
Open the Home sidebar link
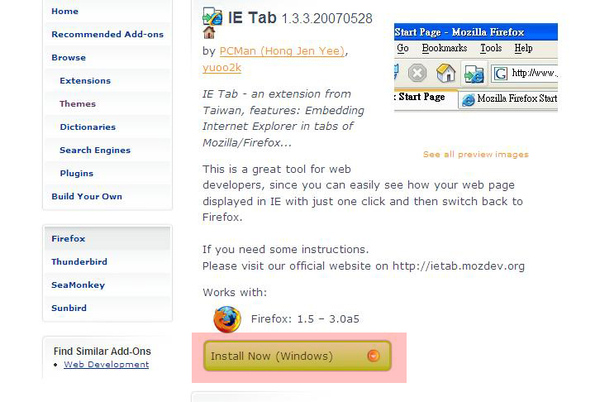(65, 11)
